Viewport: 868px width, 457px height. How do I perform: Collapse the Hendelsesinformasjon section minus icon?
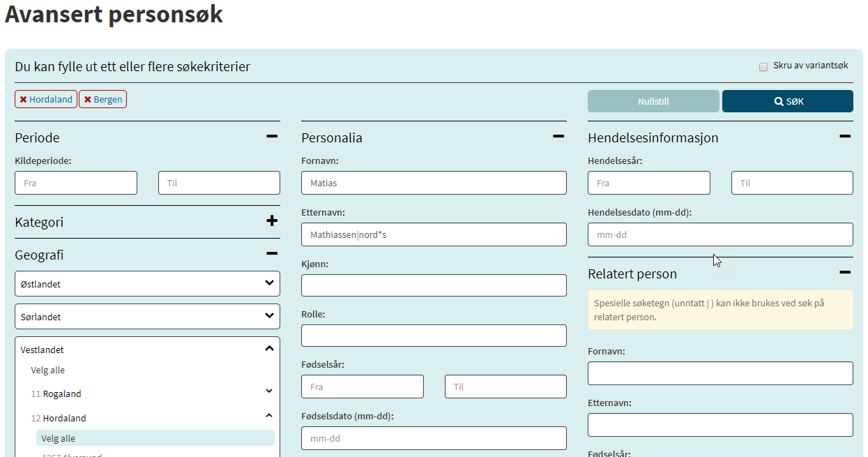pyautogui.click(x=845, y=137)
